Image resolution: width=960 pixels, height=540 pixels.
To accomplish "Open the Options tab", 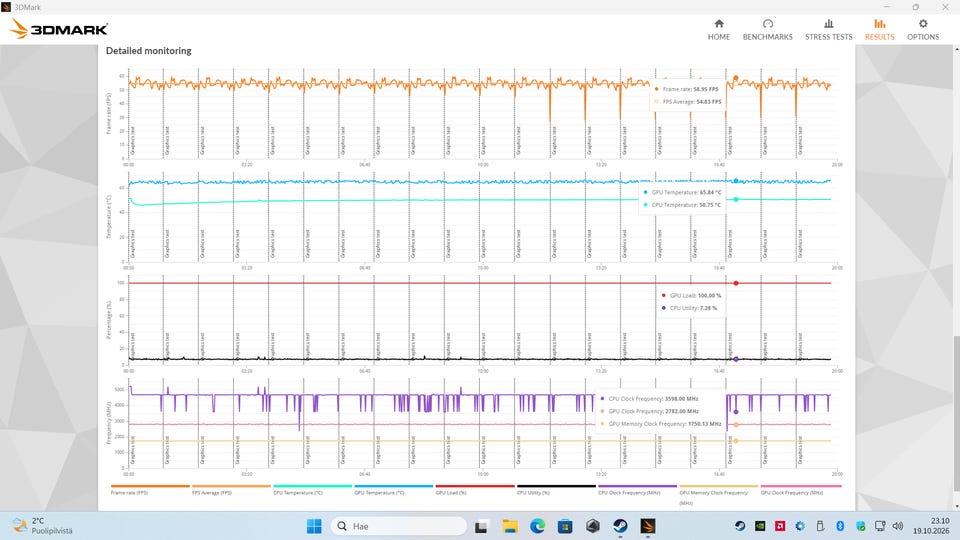I will tap(923, 29).
